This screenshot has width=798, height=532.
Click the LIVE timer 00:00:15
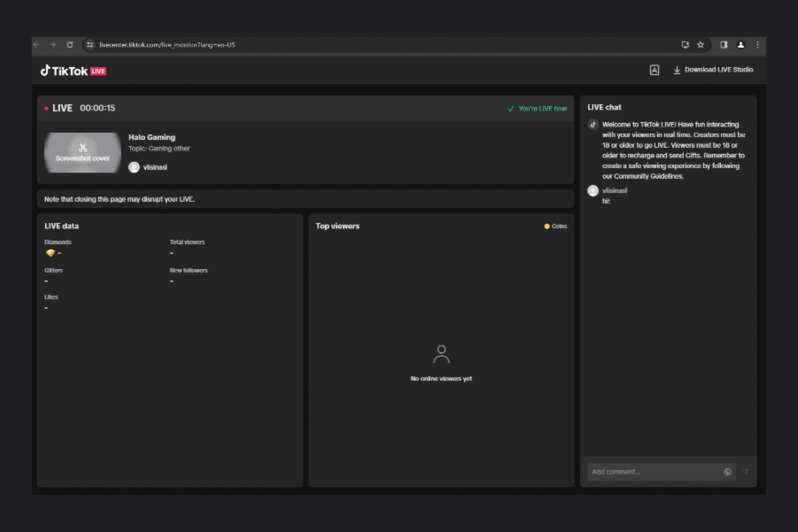click(97, 108)
